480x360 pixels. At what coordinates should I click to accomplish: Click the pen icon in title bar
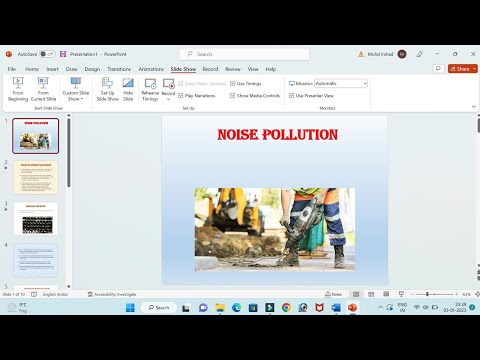tap(420, 54)
